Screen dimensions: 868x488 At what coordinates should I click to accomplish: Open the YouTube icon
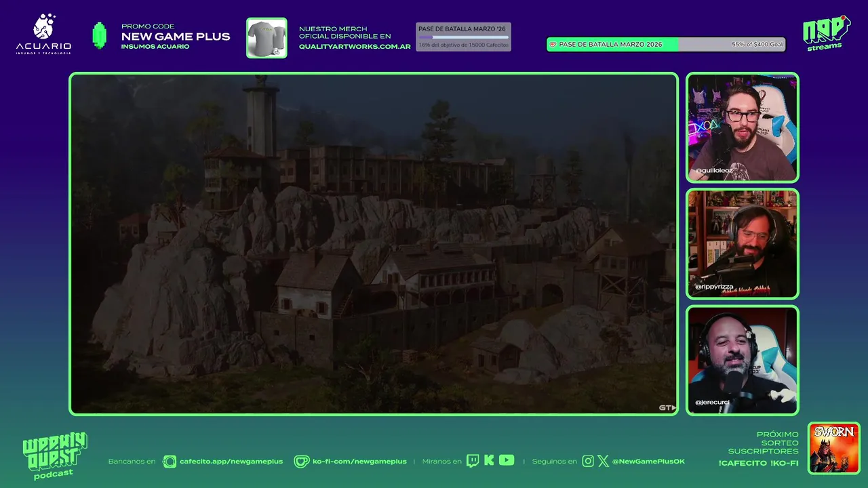507,460
